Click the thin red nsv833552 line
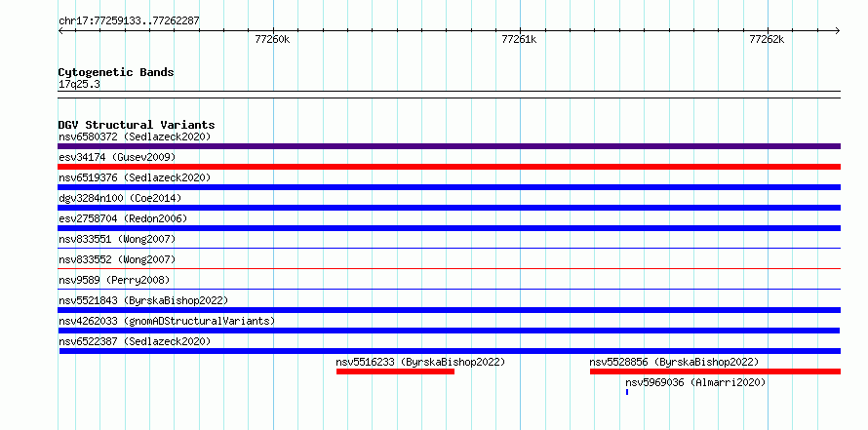 pyautogui.click(x=449, y=269)
